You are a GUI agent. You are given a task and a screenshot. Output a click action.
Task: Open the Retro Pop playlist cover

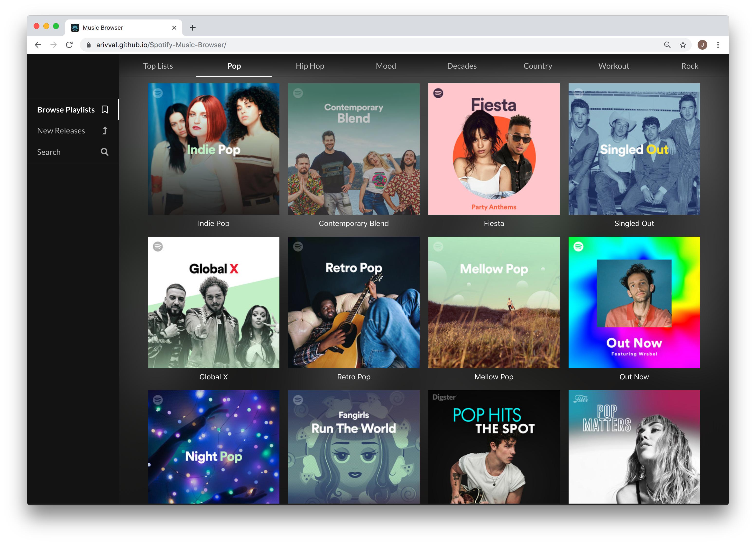pos(354,302)
